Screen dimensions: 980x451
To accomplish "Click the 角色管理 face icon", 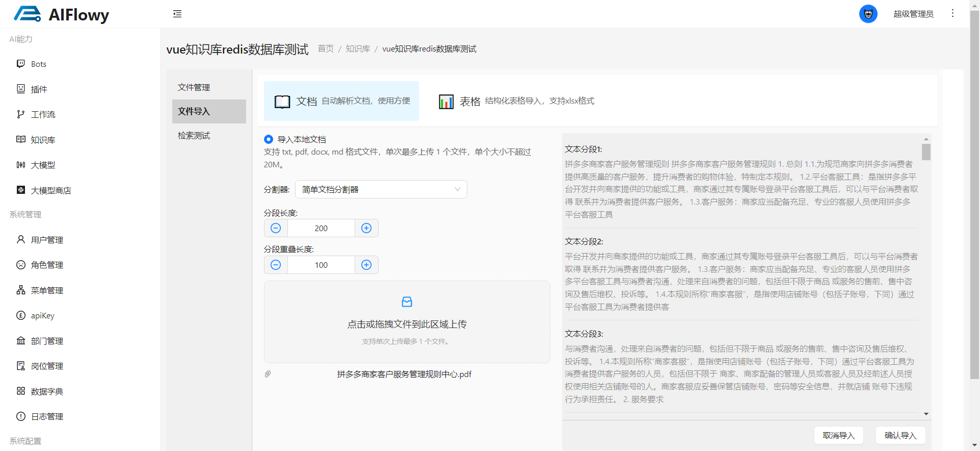I will pyautogui.click(x=21, y=265).
